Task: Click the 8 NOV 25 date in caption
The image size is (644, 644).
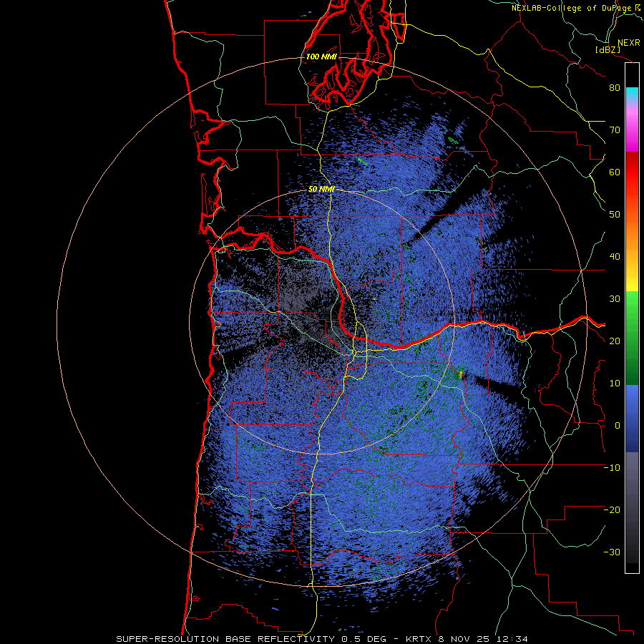Action: pos(466,639)
